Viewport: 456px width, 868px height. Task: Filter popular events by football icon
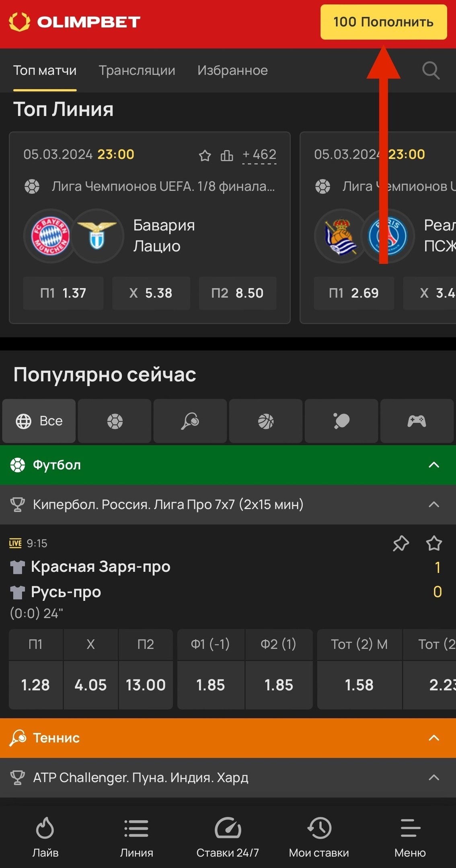[x=115, y=421]
